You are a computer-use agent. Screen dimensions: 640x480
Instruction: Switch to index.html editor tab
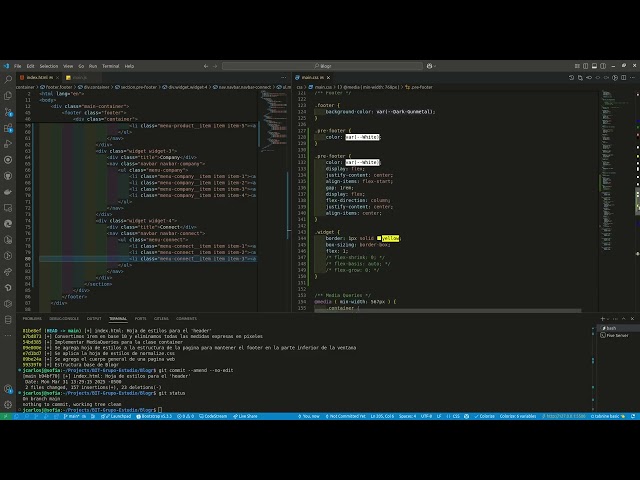click(x=38, y=78)
